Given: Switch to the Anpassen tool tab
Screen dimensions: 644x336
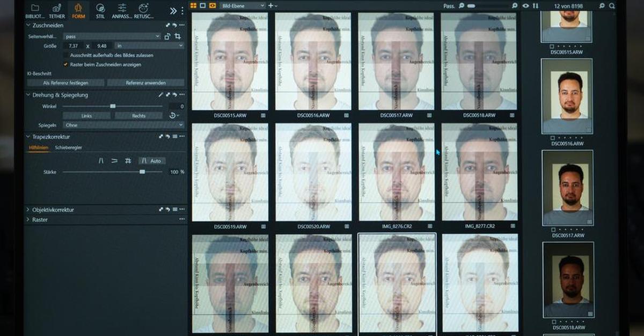Looking at the screenshot, I should tap(122, 10).
